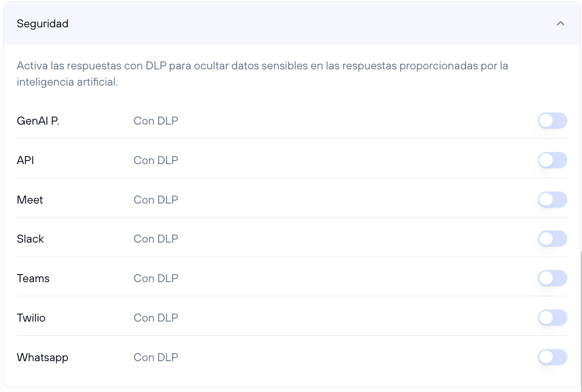Viewport: 582px width, 392px height.
Task: Choose 'Con DLP' on the Slack row
Action: pos(156,239)
